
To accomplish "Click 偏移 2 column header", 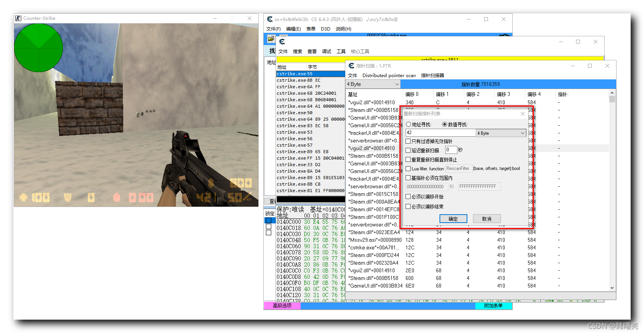I will pos(480,94).
